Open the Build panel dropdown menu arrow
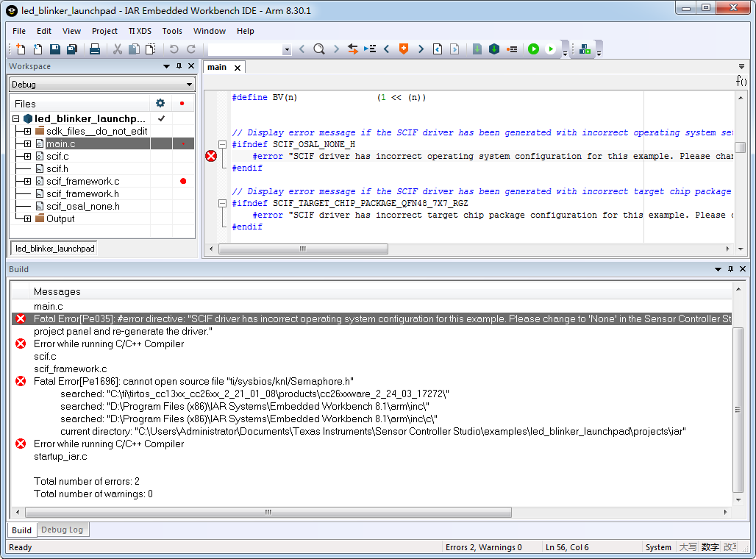 coord(718,269)
